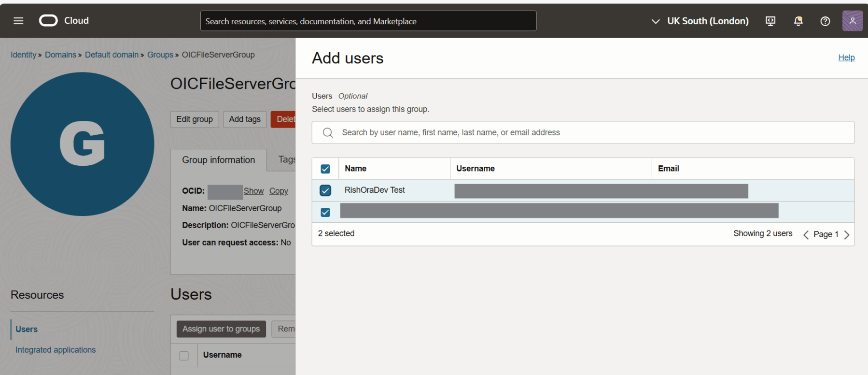Go to next page of users

click(847, 235)
